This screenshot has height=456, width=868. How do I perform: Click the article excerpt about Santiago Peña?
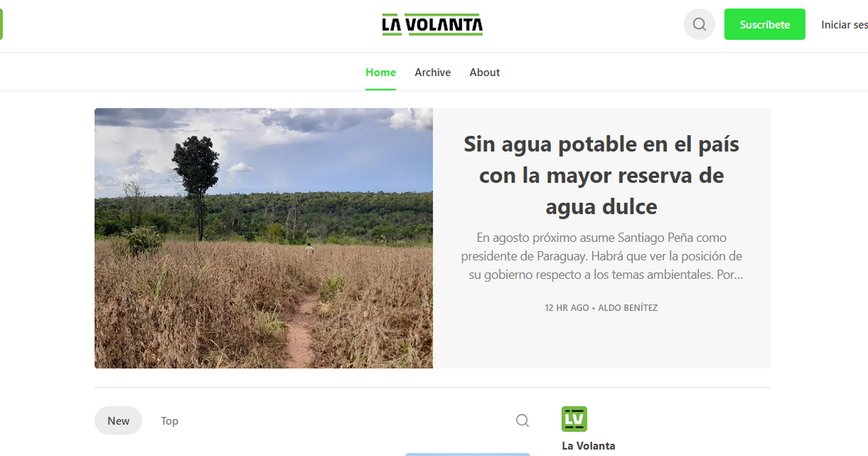[x=602, y=256]
